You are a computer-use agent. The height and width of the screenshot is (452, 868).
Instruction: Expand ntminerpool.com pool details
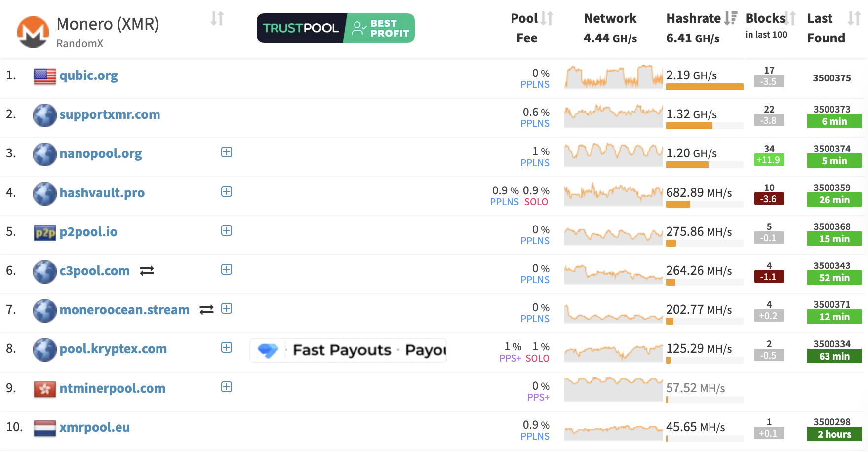coord(227,387)
